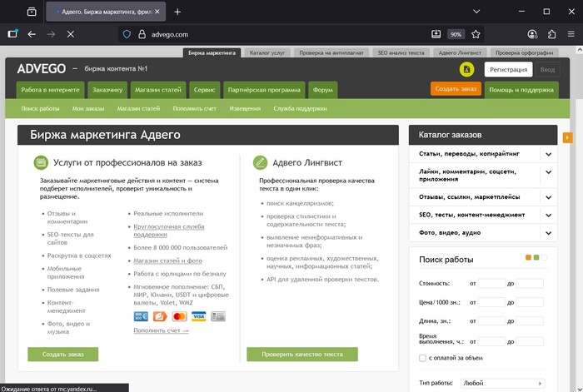Open Магазин статей и фото link
The height and width of the screenshot is (392, 583).
coord(167,261)
